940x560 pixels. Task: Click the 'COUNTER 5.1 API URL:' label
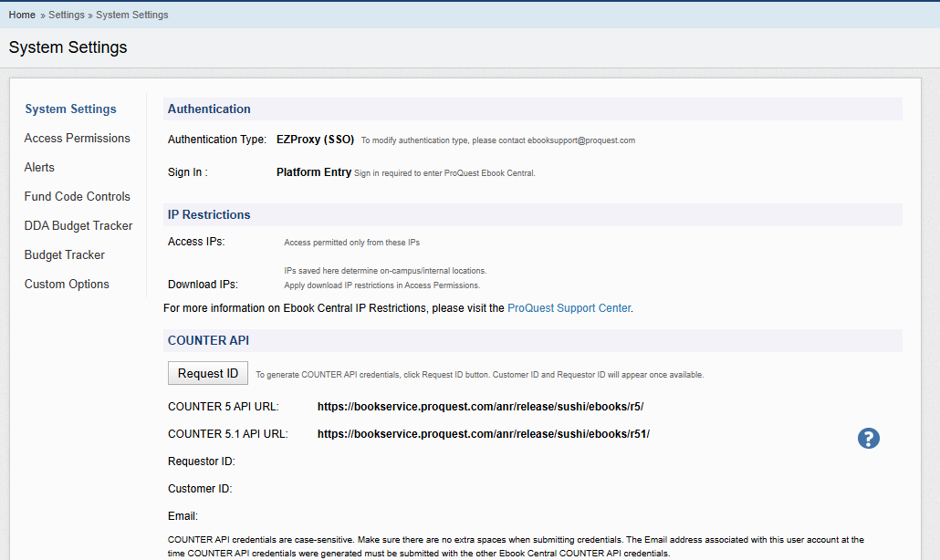click(x=228, y=434)
